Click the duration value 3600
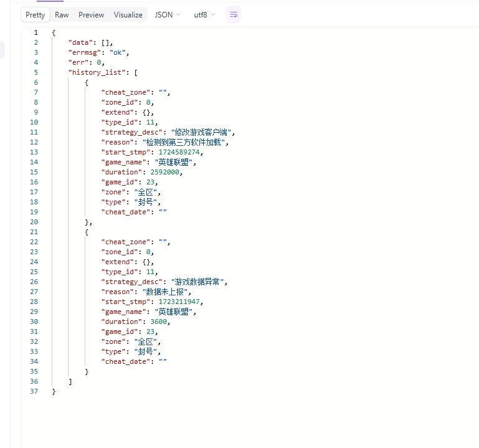 point(159,322)
